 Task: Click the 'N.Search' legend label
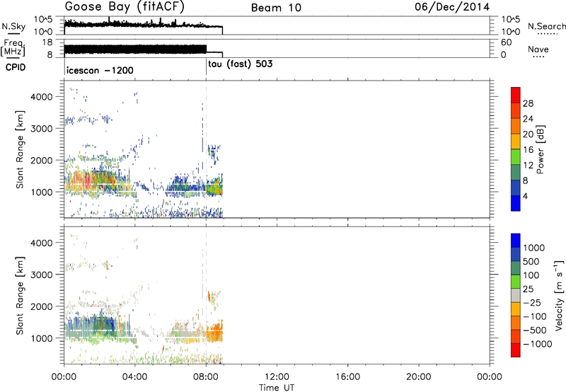click(546, 26)
